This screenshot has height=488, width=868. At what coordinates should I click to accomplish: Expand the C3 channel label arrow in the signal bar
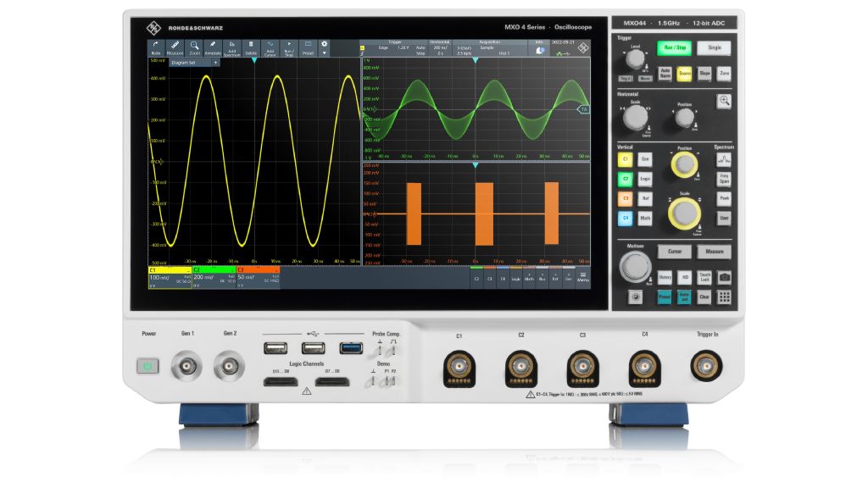(276, 269)
